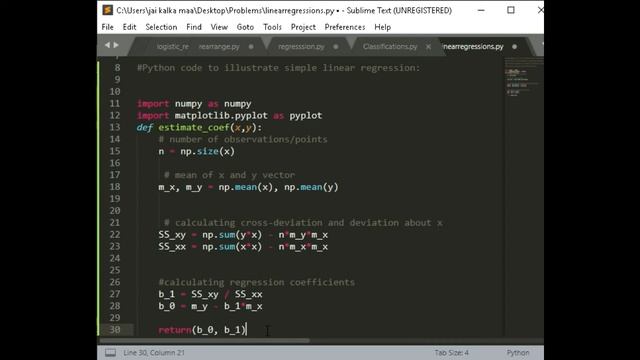Image resolution: width=640 pixels, height=360 pixels.
Task: Click the minimap code preview
Action: (524, 78)
